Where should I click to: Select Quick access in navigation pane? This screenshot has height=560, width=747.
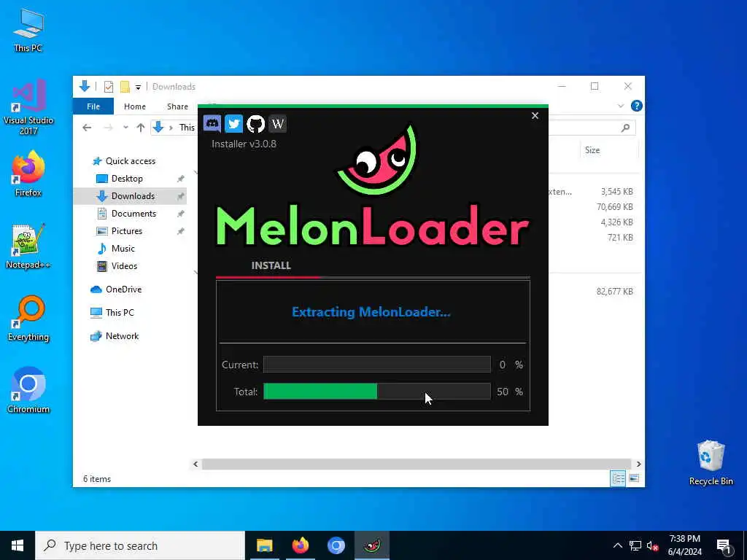point(130,161)
